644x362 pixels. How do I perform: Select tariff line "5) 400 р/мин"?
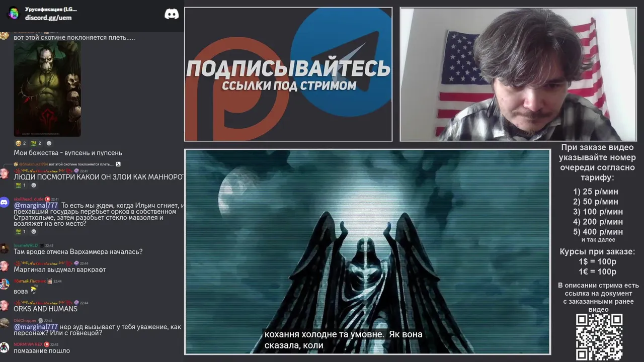click(598, 232)
